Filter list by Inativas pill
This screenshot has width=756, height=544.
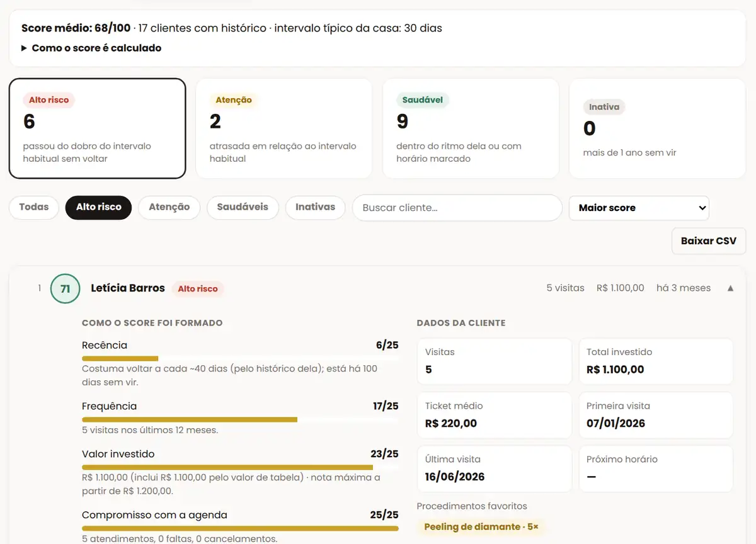315,207
